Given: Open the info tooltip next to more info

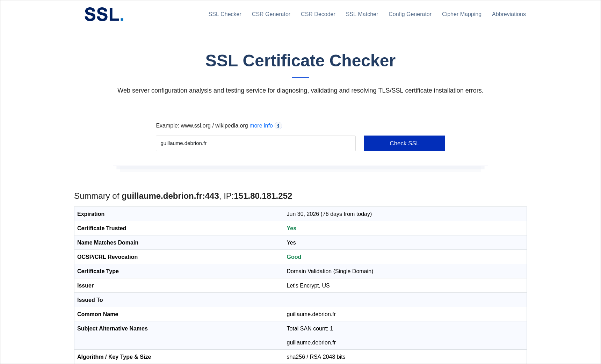Looking at the screenshot, I should (x=278, y=125).
